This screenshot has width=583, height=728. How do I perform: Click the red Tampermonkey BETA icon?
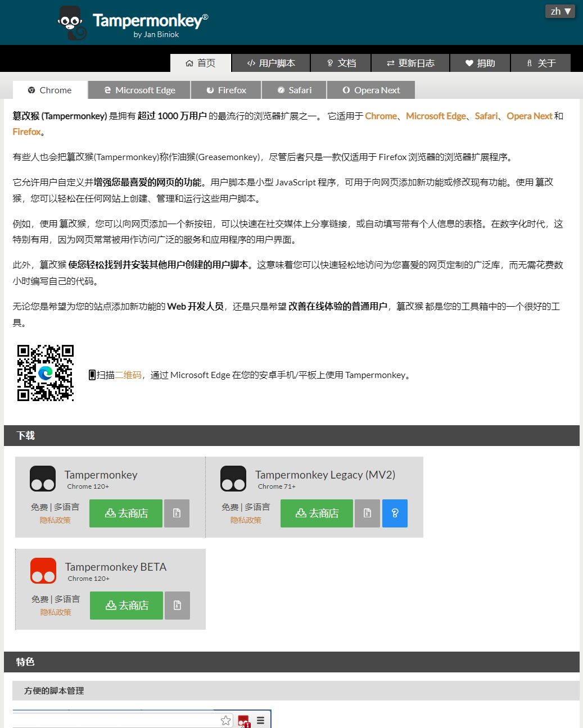point(43,571)
